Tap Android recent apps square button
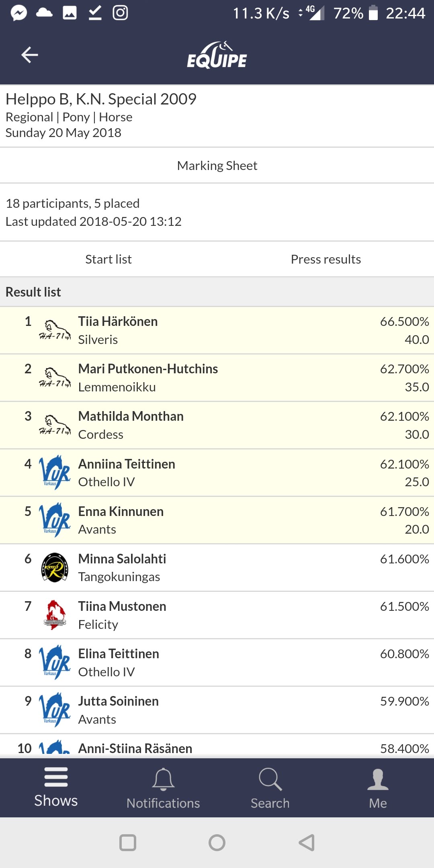This screenshot has width=434, height=868. (128, 843)
